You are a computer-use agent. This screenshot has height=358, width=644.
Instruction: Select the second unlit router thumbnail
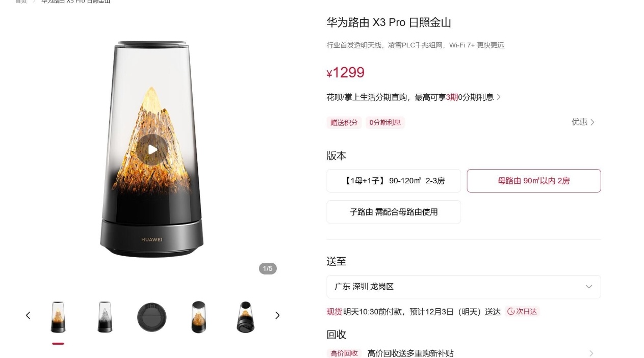click(105, 317)
